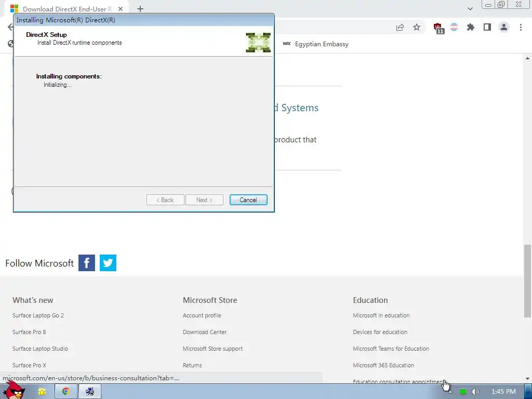The height and width of the screenshot is (399, 532).
Task: Click the DirectX logo in setup dialog
Action: [x=258, y=43]
